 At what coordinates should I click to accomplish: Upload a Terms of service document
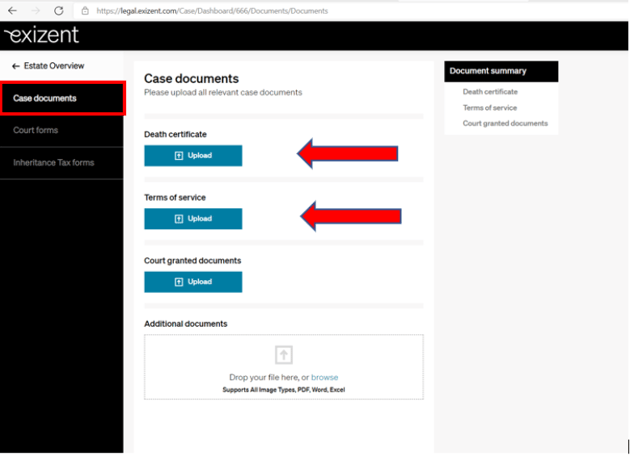tap(193, 219)
